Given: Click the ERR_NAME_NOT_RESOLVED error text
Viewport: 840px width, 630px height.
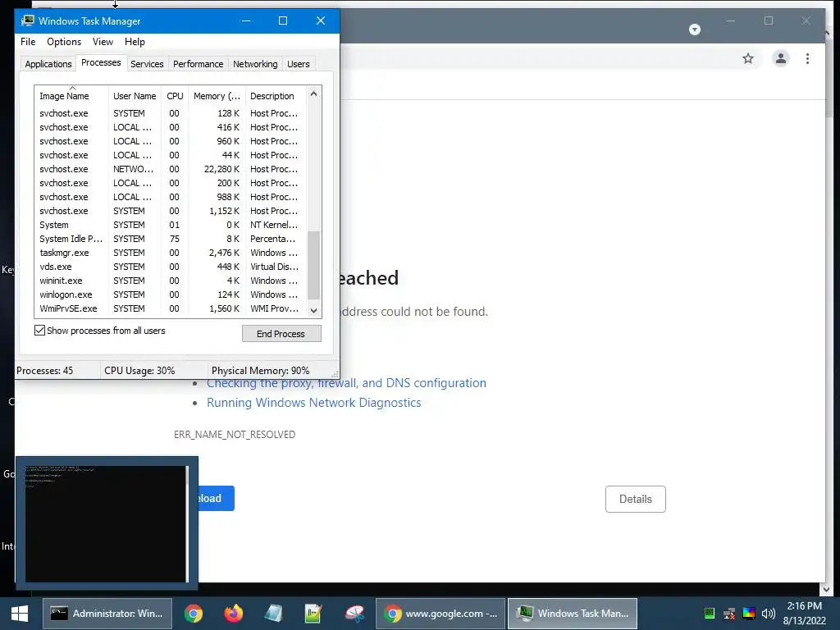Looking at the screenshot, I should pos(235,435).
